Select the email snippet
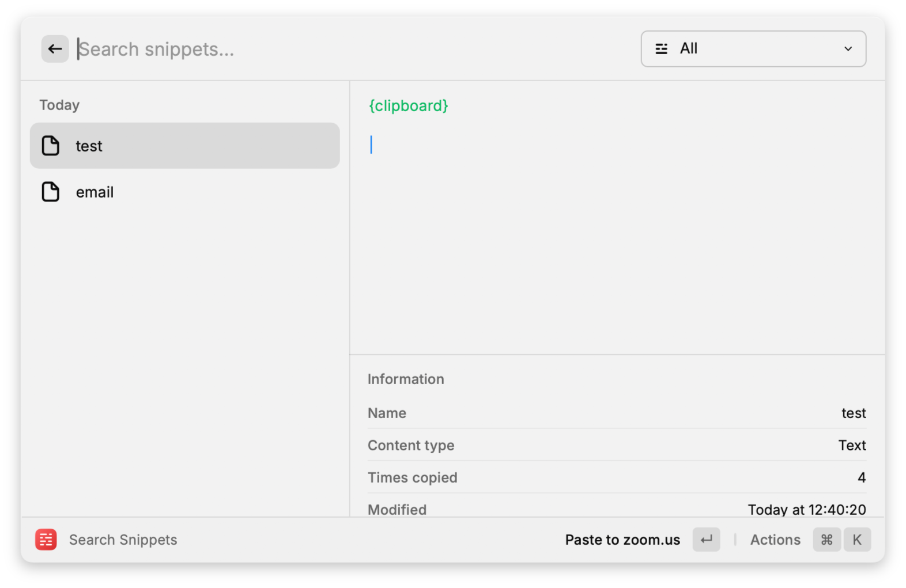906x588 pixels. (184, 192)
